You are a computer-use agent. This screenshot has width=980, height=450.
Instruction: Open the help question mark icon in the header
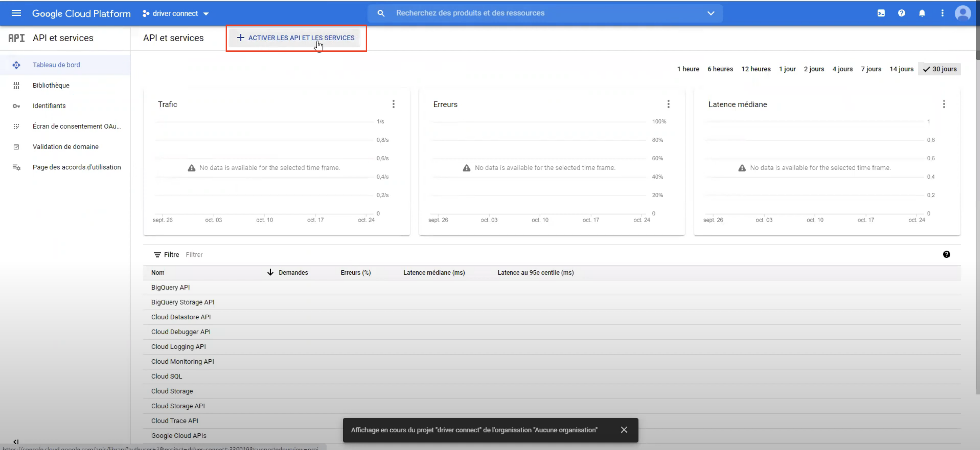pyautogui.click(x=902, y=13)
